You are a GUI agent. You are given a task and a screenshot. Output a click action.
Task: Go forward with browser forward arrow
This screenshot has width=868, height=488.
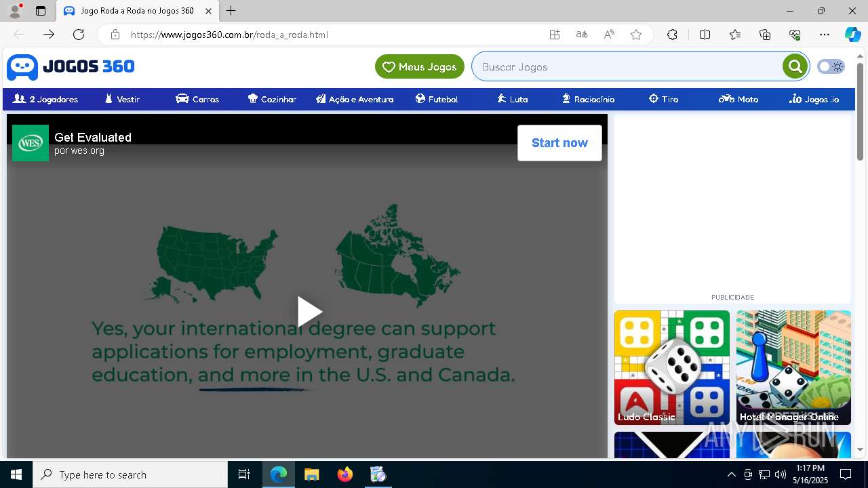49,35
